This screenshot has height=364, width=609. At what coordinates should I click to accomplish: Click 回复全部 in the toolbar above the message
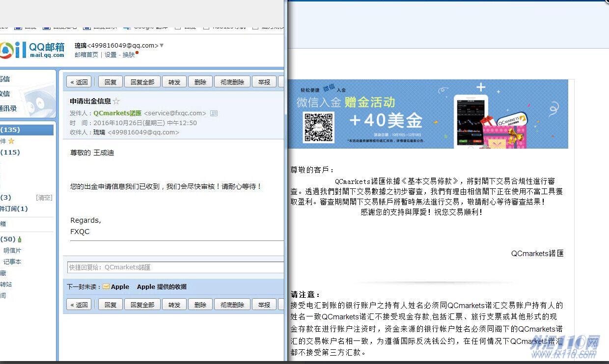click(x=142, y=82)
